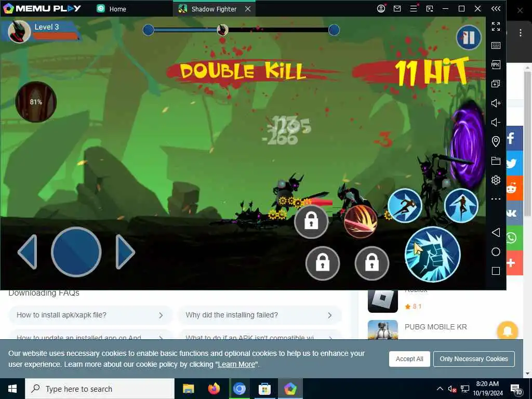Open the Learn More cookie policy link

[236, 364]
